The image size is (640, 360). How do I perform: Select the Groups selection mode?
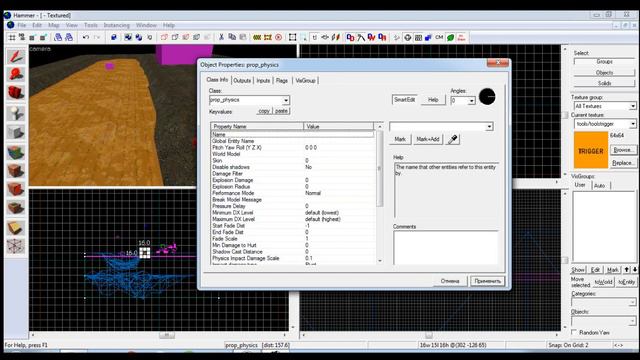(x=604, y=62)
